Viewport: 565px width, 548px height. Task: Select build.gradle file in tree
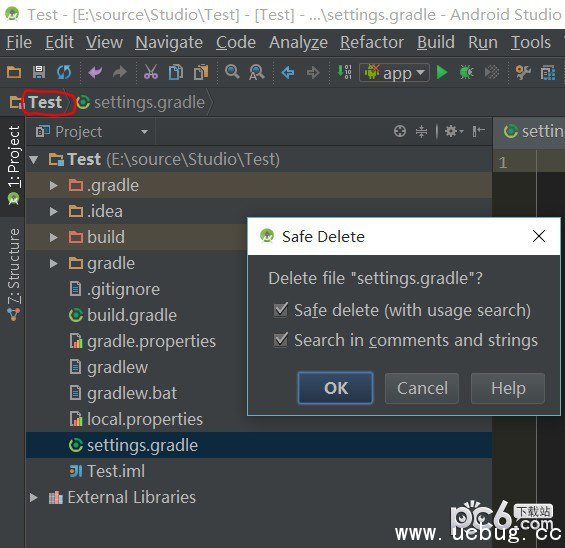coord(132,315)
